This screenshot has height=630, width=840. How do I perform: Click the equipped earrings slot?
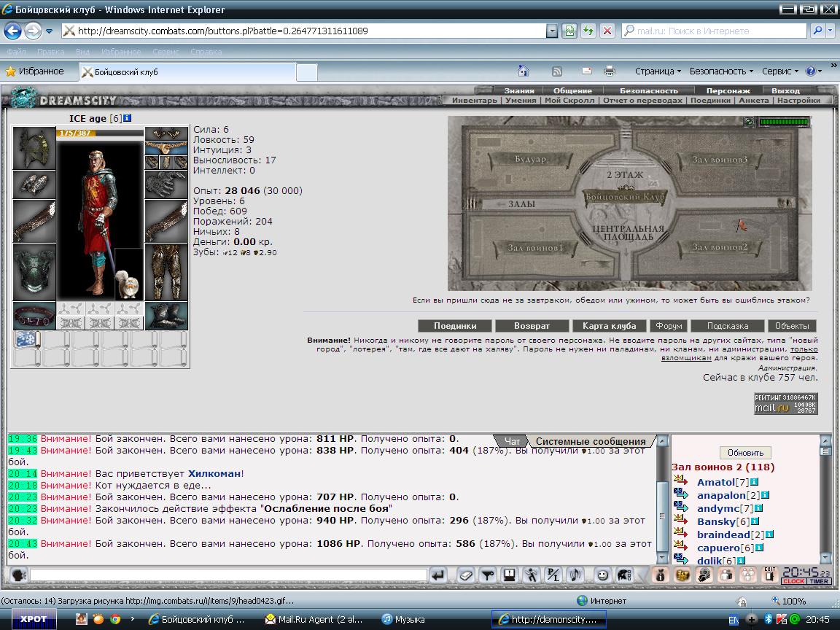166,133
